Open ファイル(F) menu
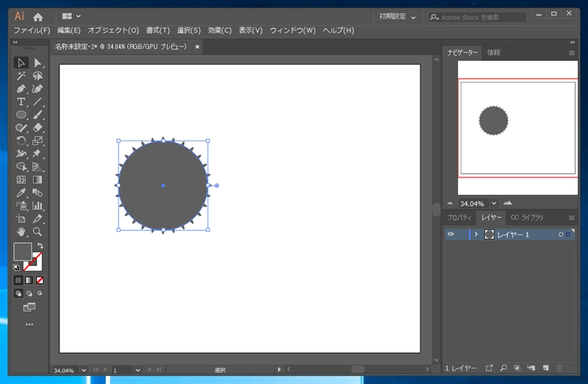Screen dimensions: 588x384 [x=32, y=30]
